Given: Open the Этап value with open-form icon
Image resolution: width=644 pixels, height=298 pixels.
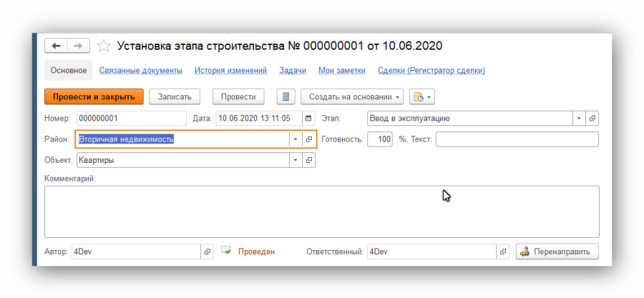Looking at the screenshot, I should point(592,118).
